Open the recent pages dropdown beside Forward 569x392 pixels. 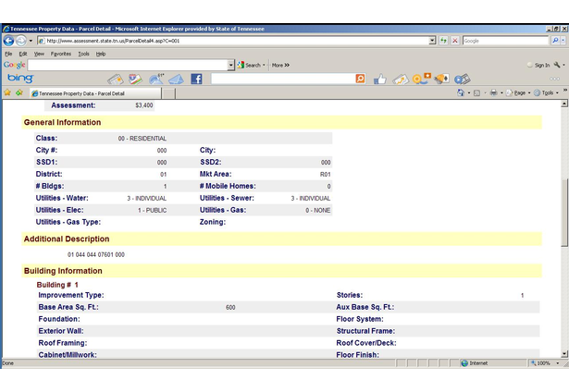pos(31,41)
